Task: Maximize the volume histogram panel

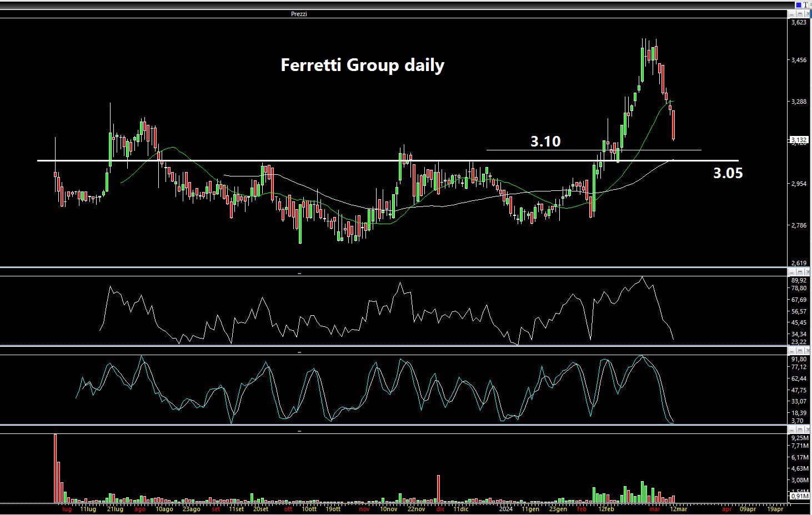Action: point(799,430)
